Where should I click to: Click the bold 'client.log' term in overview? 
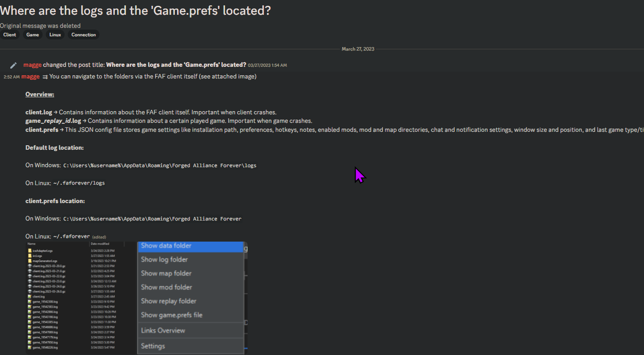[x=39, y=112]
